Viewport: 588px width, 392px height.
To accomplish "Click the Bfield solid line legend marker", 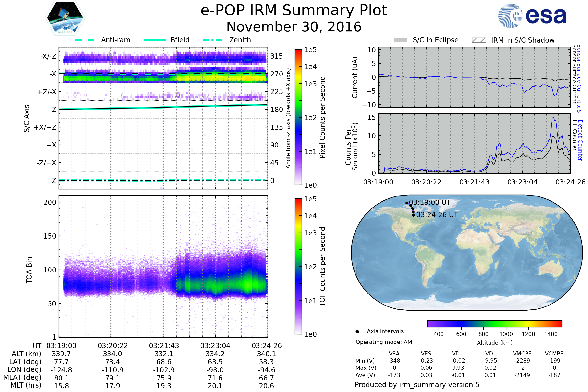I will tap(155, 40).
